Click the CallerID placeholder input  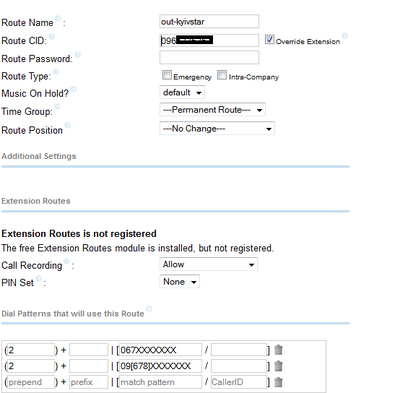(239, 382)
